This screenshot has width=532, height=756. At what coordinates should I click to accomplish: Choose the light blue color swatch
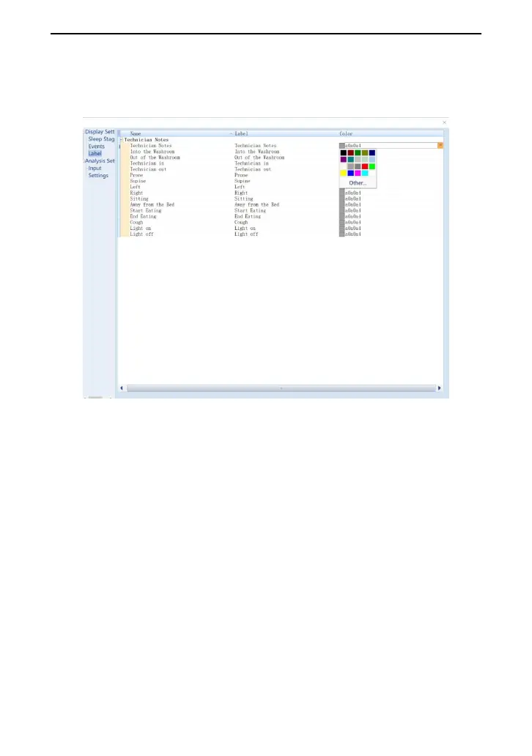[x=372, y=160]
